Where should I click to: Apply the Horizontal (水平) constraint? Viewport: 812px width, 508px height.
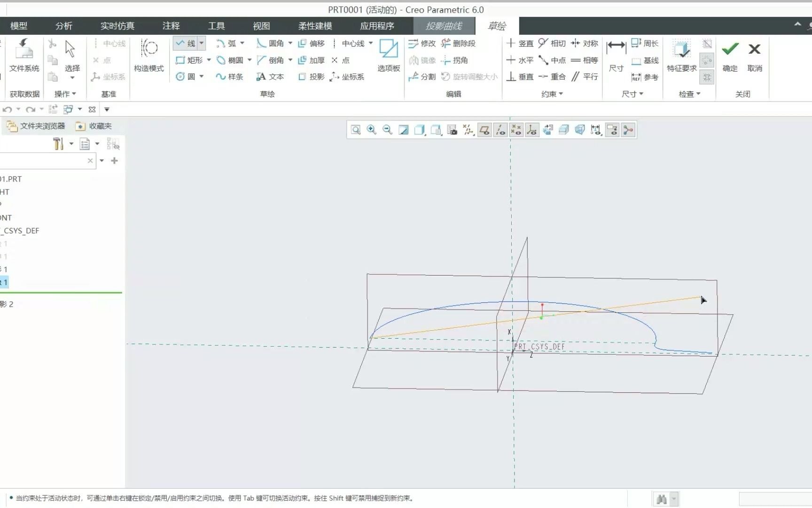pyautogui.click(x=520, y=60)
